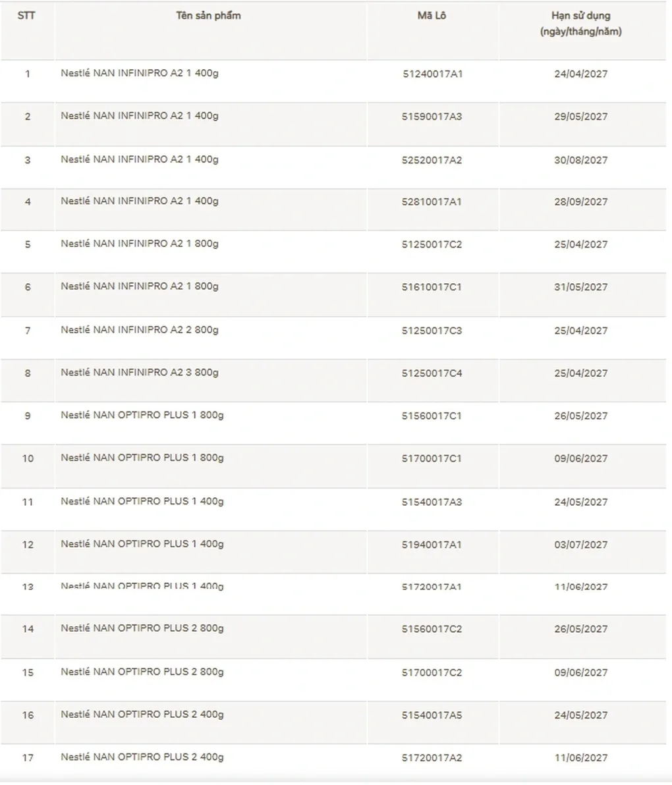Click batch code 51560017C2
The width and height of the screenshot is (672, 785).
[432, 629]
